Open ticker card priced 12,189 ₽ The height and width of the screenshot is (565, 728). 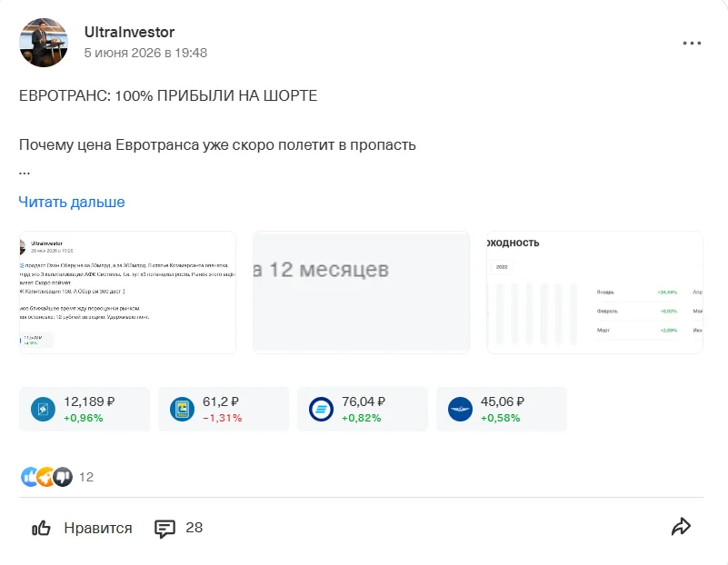click(x=85, y=409)
